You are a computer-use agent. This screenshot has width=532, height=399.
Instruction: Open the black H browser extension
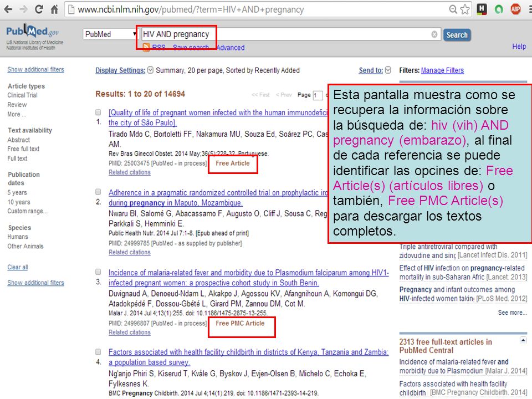[482, 9]
